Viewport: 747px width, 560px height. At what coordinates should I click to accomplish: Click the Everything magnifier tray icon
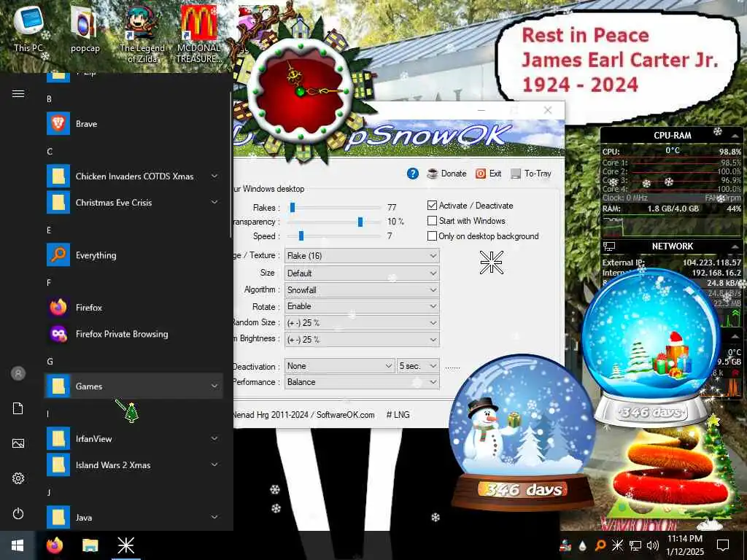(600, 545)
